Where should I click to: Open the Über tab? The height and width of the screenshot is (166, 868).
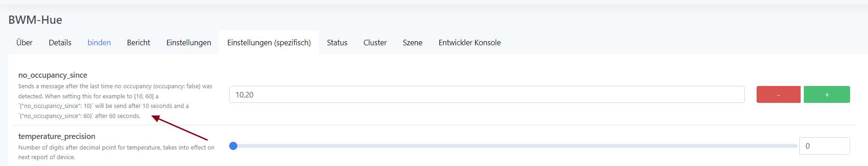click(x=24, y=43)
